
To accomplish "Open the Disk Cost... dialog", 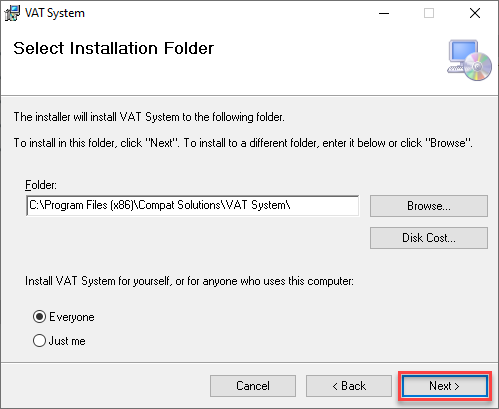I will tap(429, 238).
